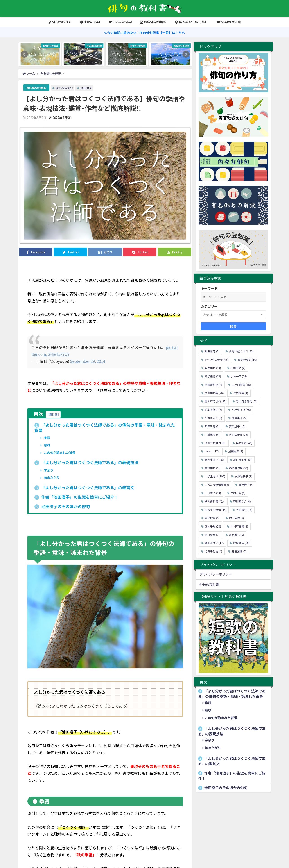
Task: Open the いろんな俳句 menu item
Action: click(x=120, y=22)
